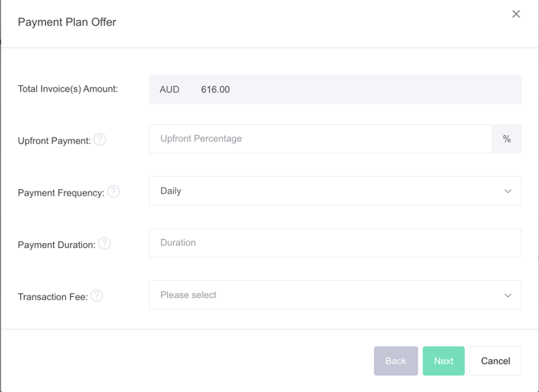This screenshot has width=539, height=392.
Task: Click the 616.00 invoice amount field
Action: [x=216, y=89]
